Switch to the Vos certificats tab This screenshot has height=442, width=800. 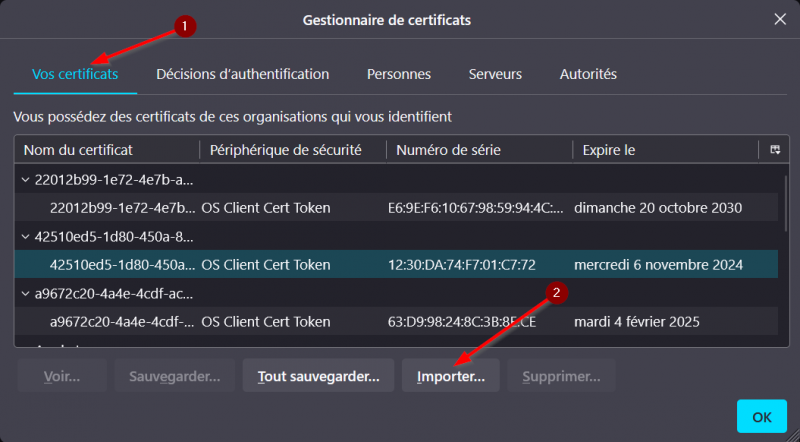tap(75, 74)
